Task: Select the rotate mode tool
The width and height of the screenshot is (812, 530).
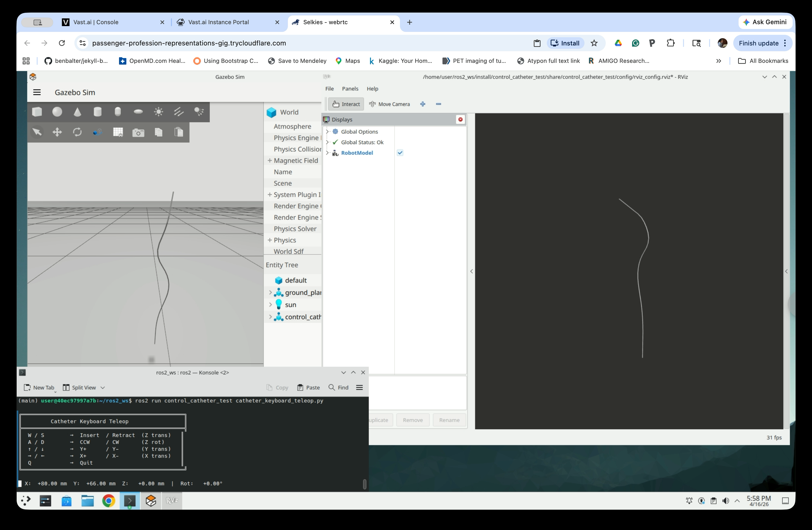Action: [78, 132]
